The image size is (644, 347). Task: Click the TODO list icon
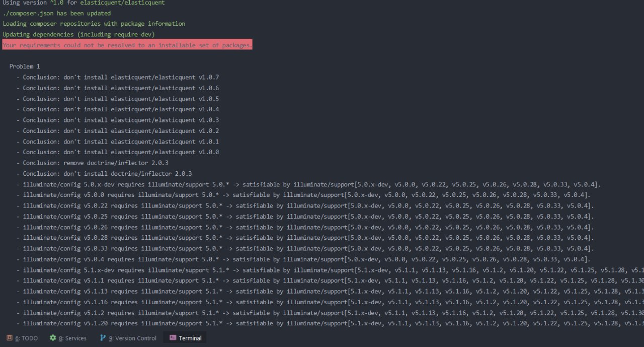tap(10, 338)
